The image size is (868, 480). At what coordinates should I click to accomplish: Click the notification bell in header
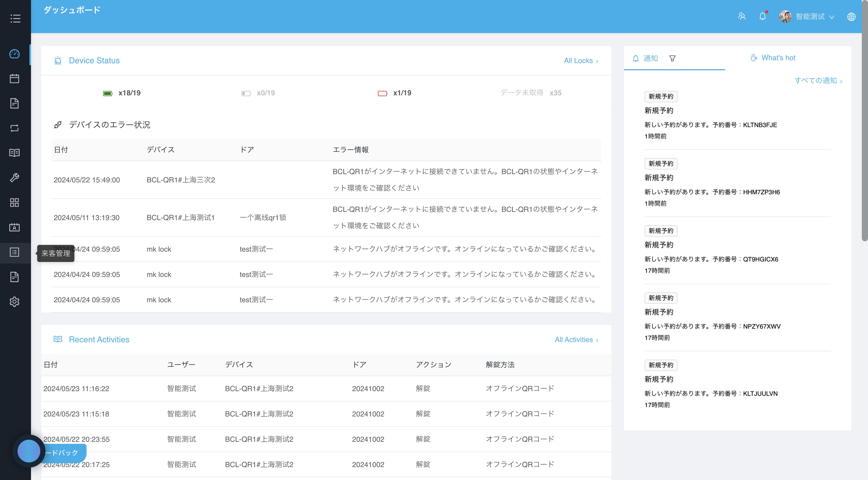pyautogui.click(x=762, y=16)
